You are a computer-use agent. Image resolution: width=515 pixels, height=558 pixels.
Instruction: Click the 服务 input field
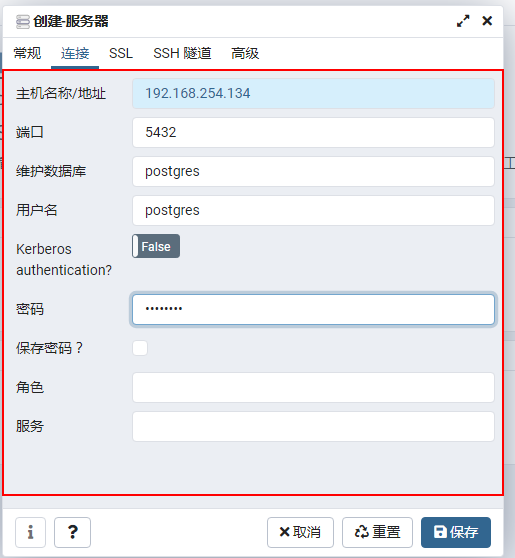coord(313,427)
